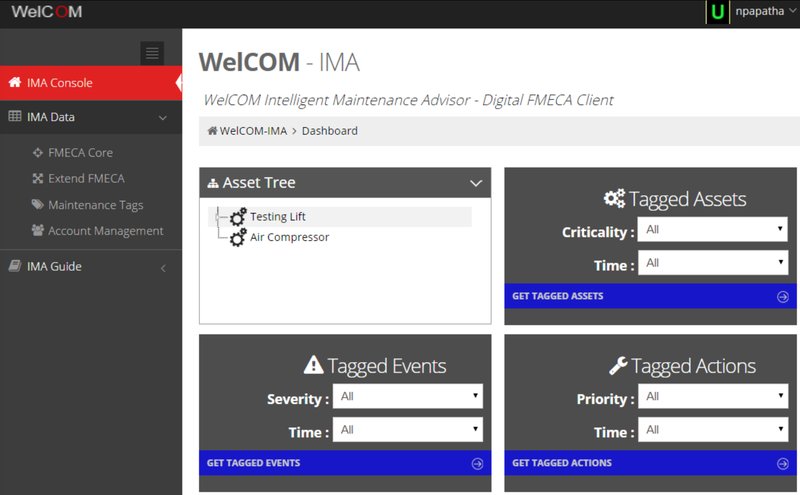
Task: Click the Account Management users icon
Action: [x=38, y=230]
